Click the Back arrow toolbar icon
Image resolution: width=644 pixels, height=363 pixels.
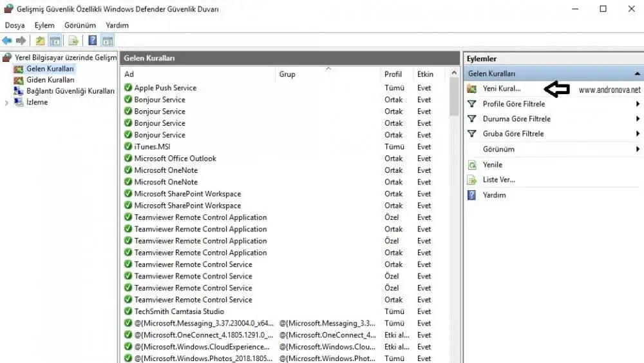pyautogui.click(x=7, y=41)
